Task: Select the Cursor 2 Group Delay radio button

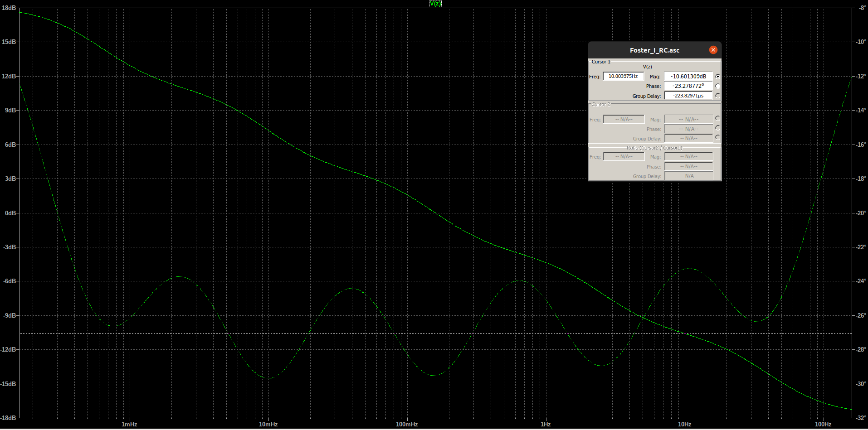Action: point(717,137)
